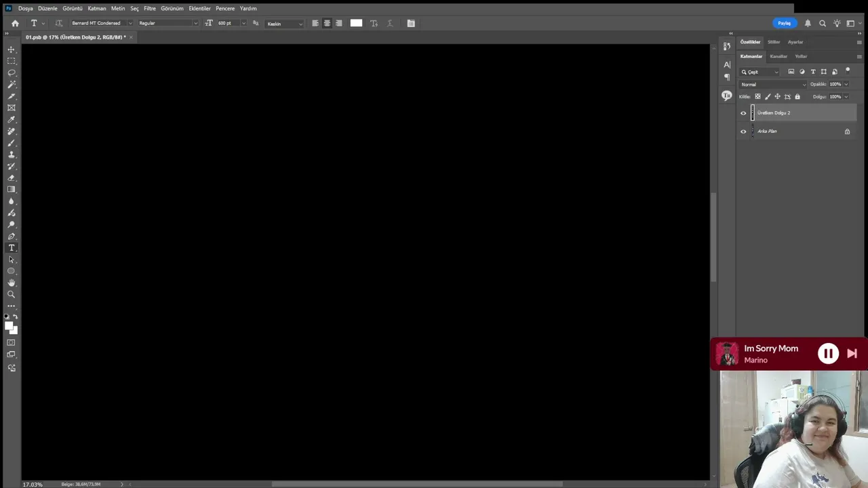Select the Spot Healing Brush tool
868x488 pixels.
click(x=12, y=131)
